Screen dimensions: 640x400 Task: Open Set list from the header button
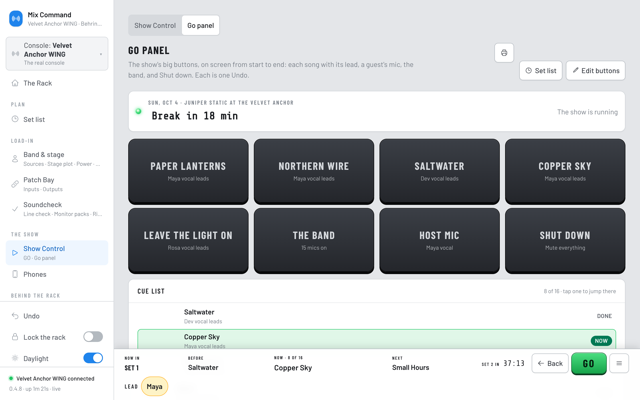click(x=541, y=71)
